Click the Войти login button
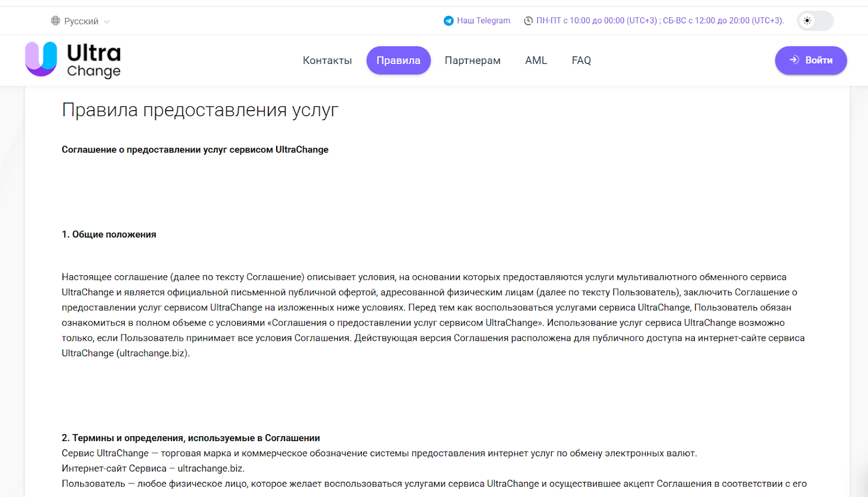 tap(811, 60)
